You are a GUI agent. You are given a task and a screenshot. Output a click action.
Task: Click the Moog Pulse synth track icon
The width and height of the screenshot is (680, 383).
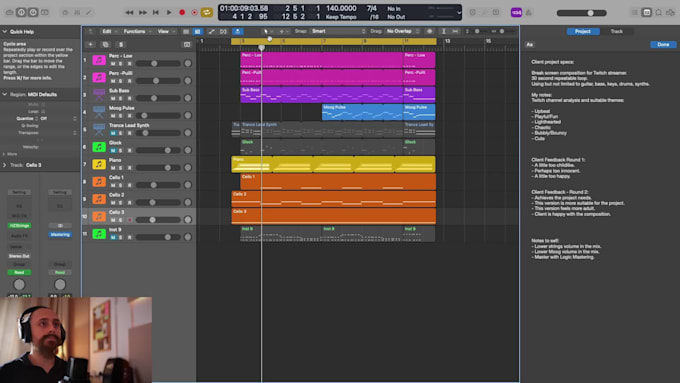click(99, 112)
